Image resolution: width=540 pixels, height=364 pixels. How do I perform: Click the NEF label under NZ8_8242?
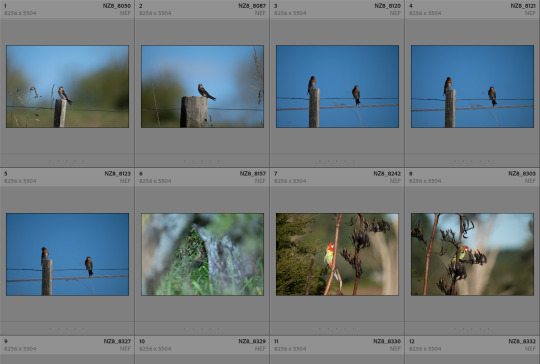(395, 181)
